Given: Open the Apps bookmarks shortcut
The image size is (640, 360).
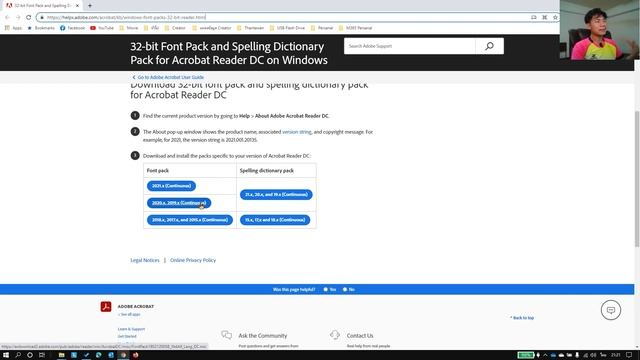Looking at the screenshot, I should coord(13,28).
